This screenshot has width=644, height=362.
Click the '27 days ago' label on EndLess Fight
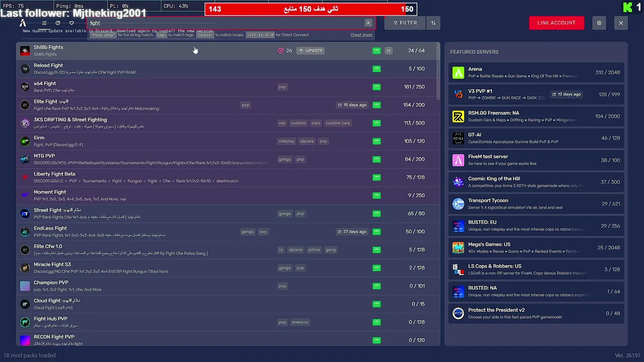(352, 232)
